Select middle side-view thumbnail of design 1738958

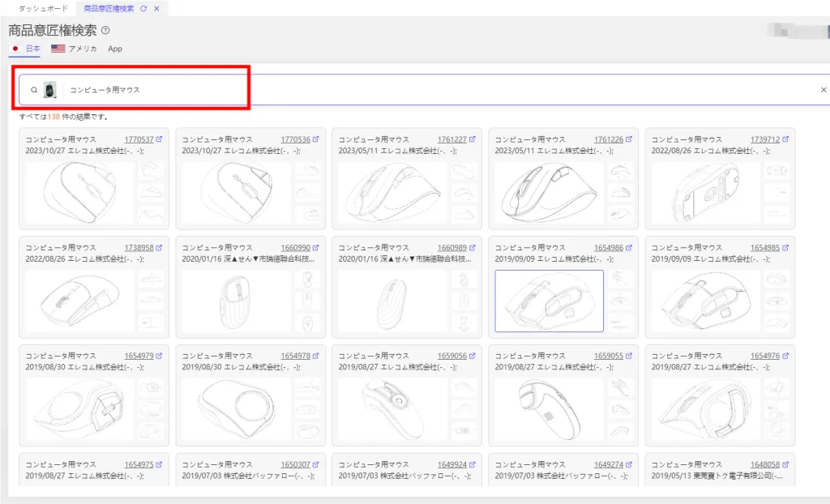pyautogui.click(x=151, y=301)
